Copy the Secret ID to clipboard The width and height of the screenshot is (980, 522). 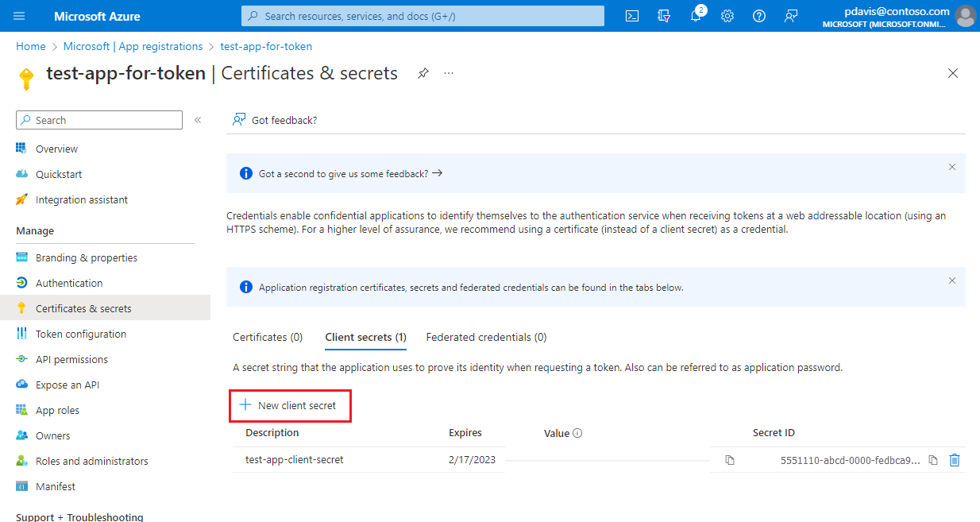click(x=934, y=460)
